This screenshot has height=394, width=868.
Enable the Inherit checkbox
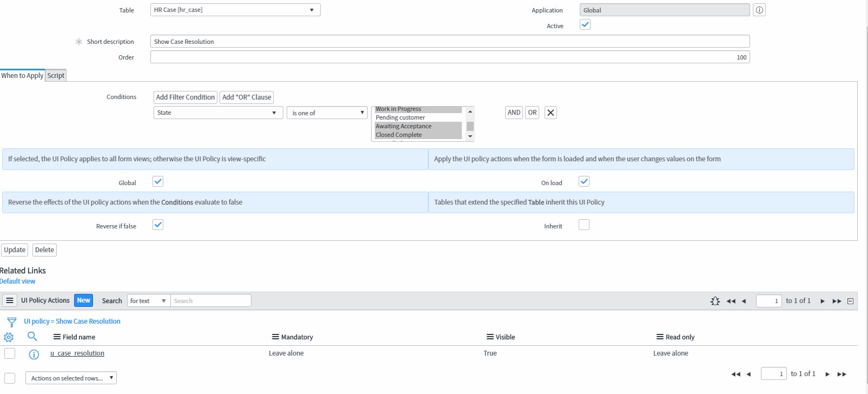[584, 225]
